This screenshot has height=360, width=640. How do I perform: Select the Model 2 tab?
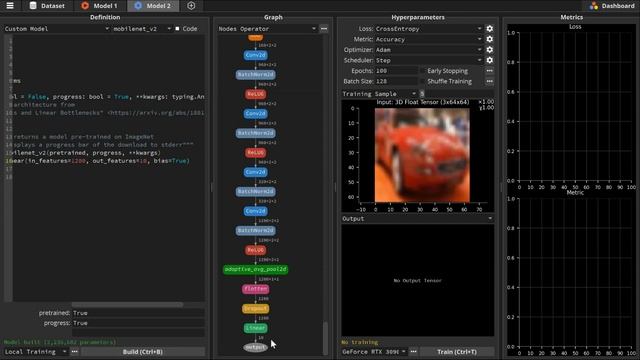pyautogui.click(x=153, y=6)
